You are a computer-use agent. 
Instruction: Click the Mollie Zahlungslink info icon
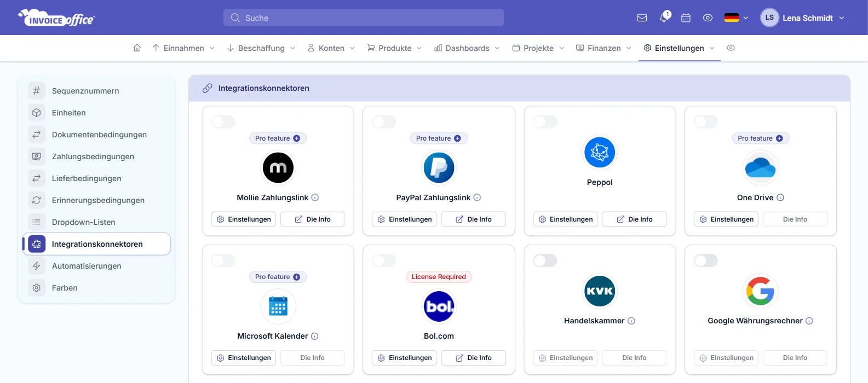315,198
